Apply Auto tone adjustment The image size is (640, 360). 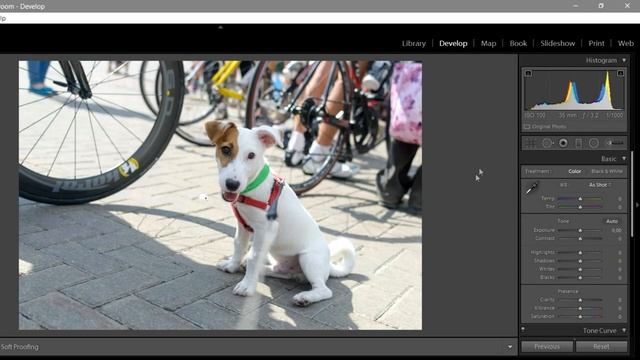click(611, 221)
